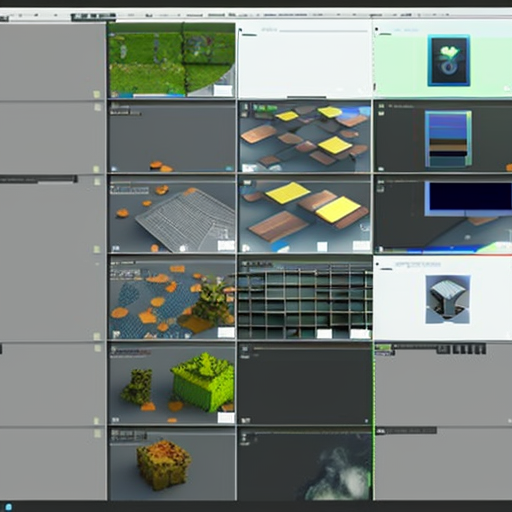Image resolution: width=512 pixels, height=512 pixels.
Task: Click the blue-framed emblem icon in top-right panel
Action: coord(449,60)
